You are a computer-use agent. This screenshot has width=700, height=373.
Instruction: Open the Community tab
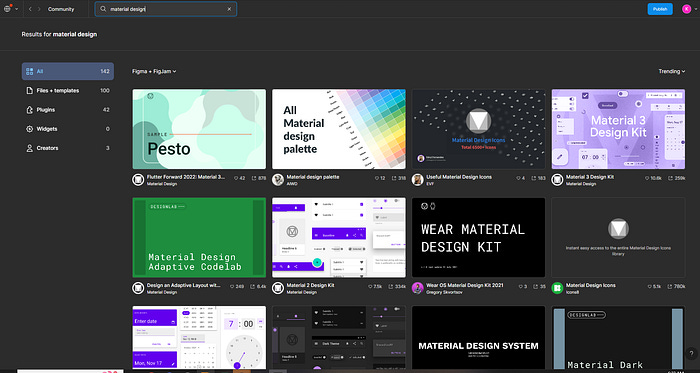[61, 9]
